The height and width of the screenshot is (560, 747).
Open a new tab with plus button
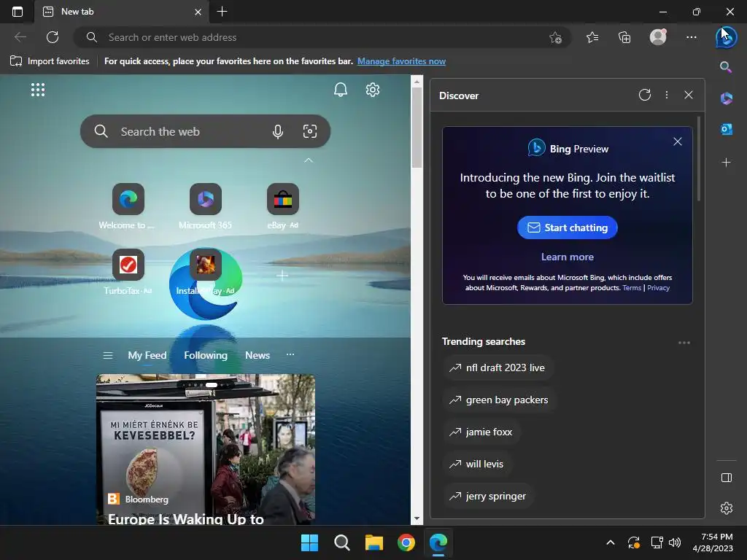222,12
